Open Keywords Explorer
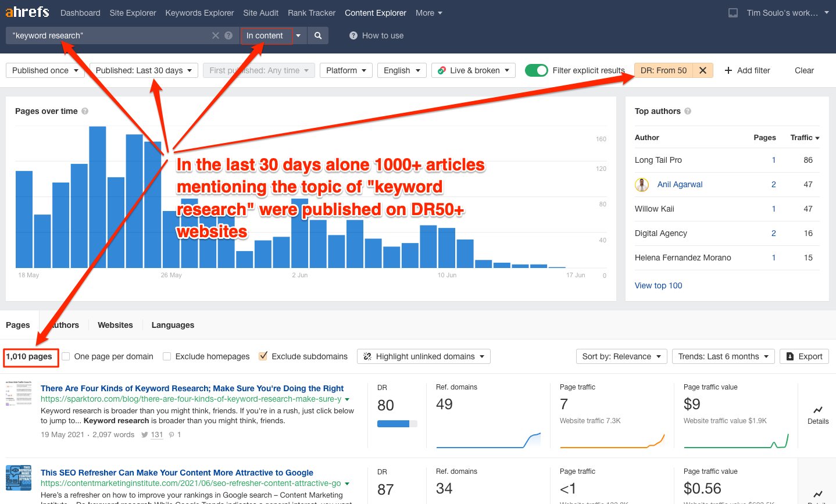 click(x=199, y=13)
